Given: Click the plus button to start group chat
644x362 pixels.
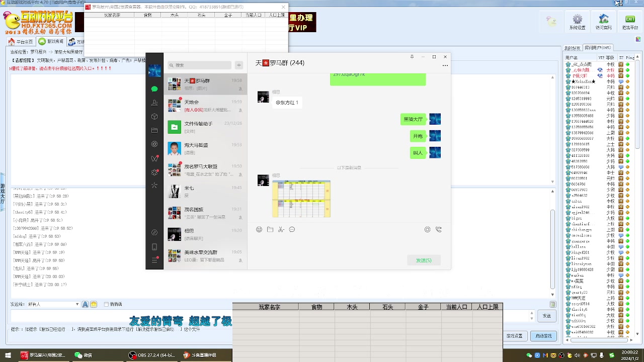Looking at the screenshot, I should [x=239, y=65].
